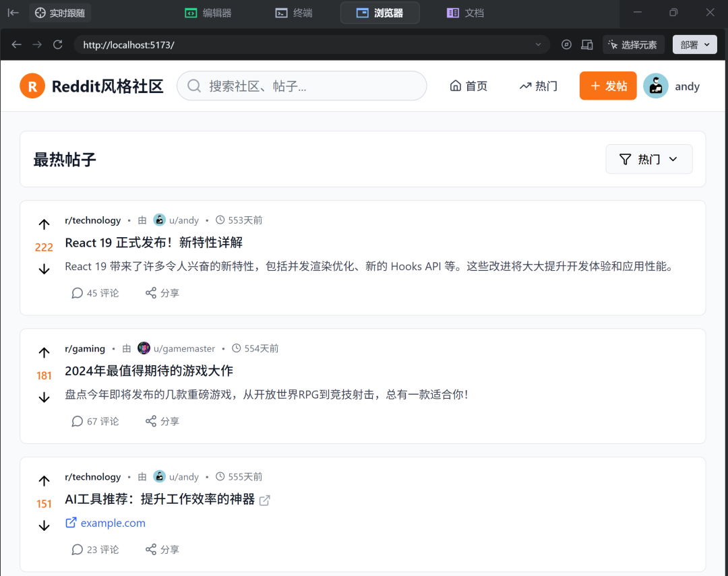This screenshot has width=728, height=576.
Task: Open the andy username menu
Action: point(687,86)
